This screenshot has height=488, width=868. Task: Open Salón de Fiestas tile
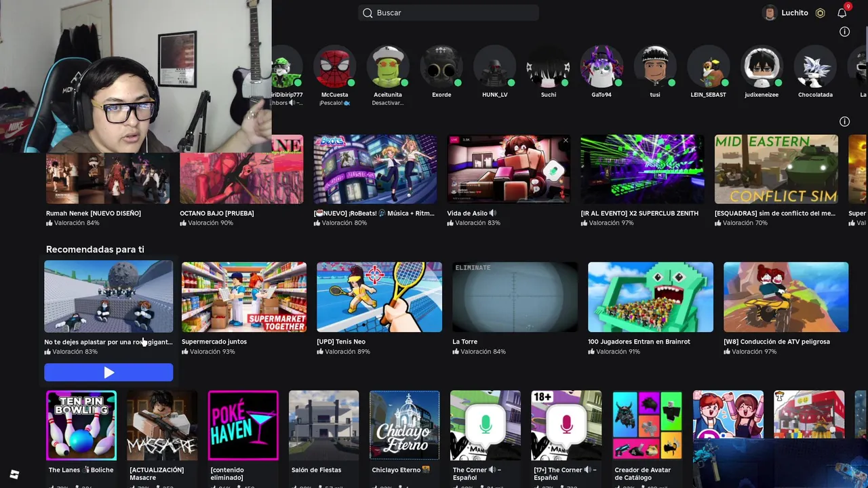(323, 425)
